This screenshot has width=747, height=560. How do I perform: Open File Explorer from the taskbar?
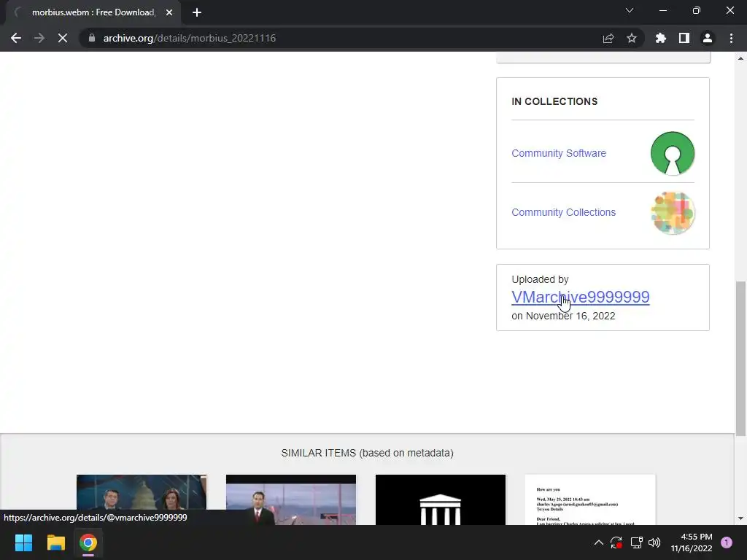click(55, 542)
